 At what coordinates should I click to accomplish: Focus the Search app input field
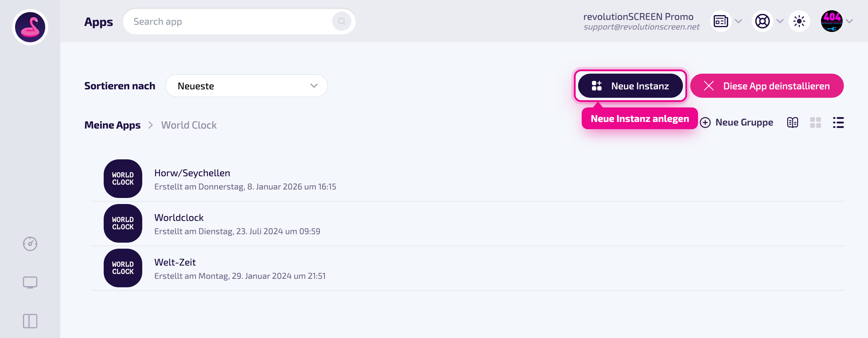232,21
